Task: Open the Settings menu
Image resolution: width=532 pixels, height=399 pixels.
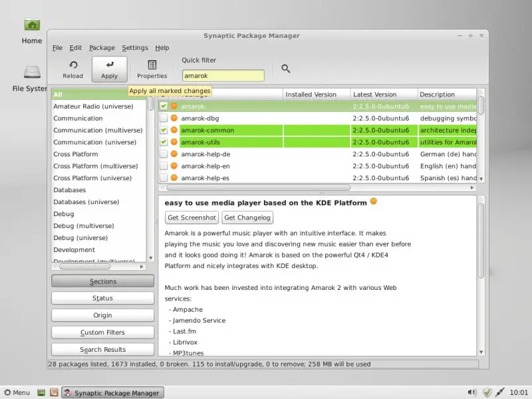Action: point(135,48)
